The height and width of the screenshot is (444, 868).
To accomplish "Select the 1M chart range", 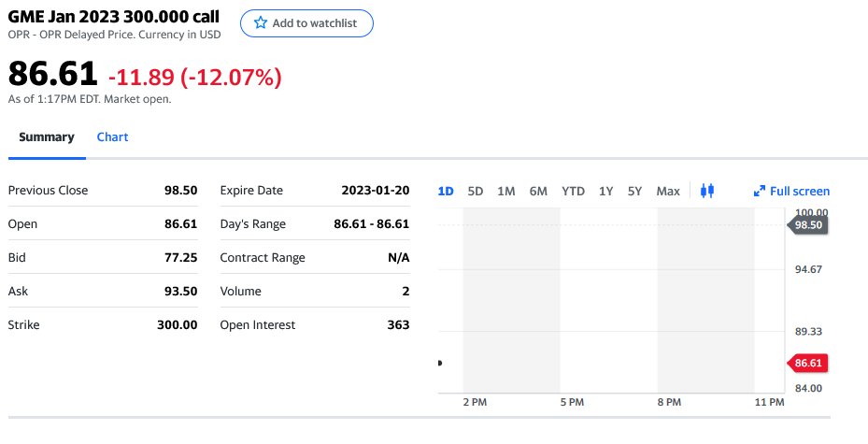I will click(506, 192).
